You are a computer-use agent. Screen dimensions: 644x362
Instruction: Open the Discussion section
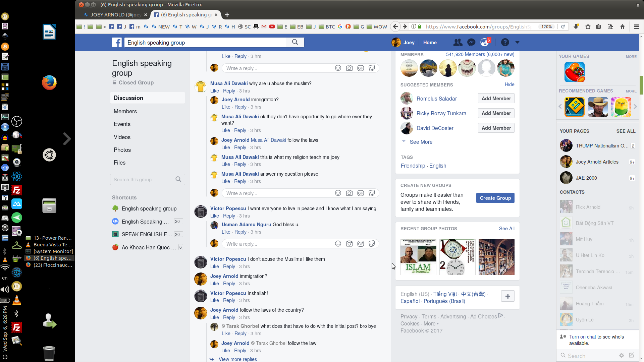point(147,98)
